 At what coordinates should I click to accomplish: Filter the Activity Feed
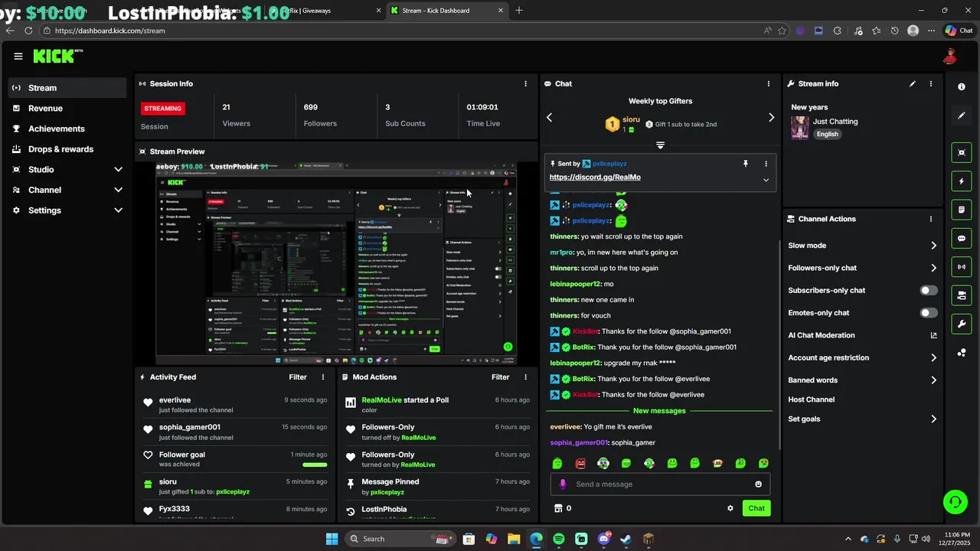(298, 377)
